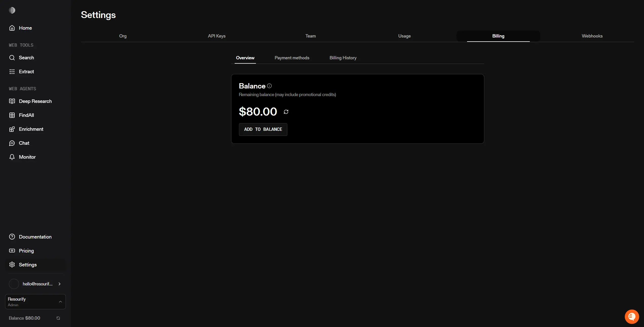Open the Monitor bell icon
This screenshot has width=644, height=327.
[x=12, y=157]
